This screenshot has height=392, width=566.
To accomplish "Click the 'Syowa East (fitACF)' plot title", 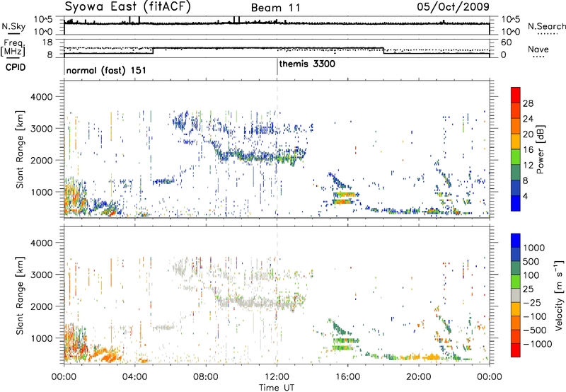I will pos(127,6).
